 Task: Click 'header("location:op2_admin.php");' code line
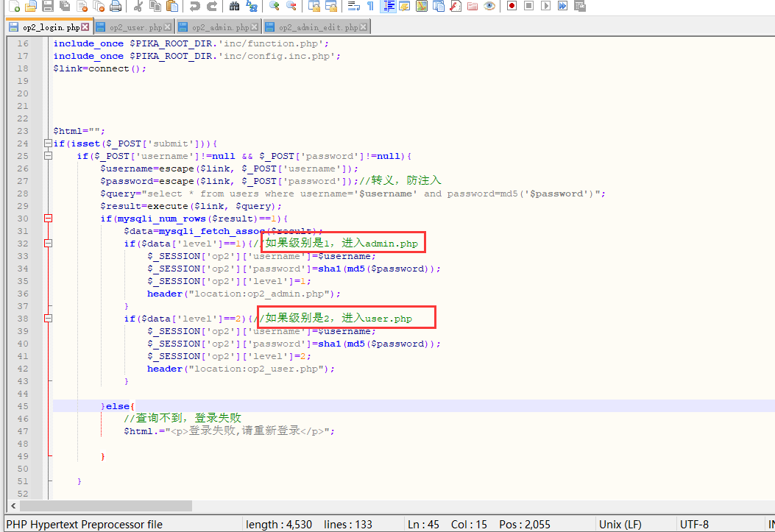[x=244, y=294]
